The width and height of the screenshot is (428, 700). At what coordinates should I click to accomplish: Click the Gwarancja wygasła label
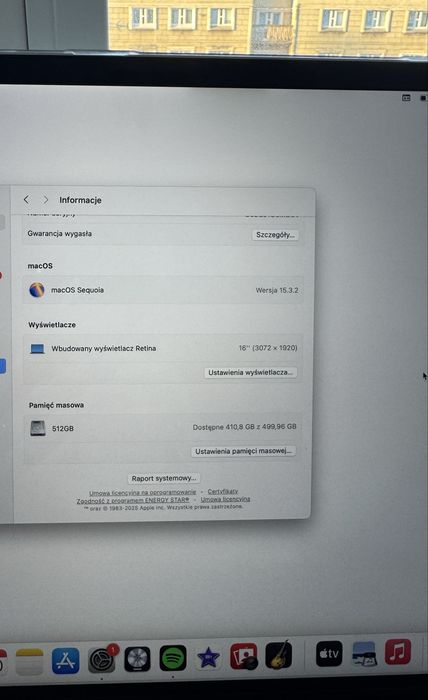pyautogui.click(x=59, y=233)
